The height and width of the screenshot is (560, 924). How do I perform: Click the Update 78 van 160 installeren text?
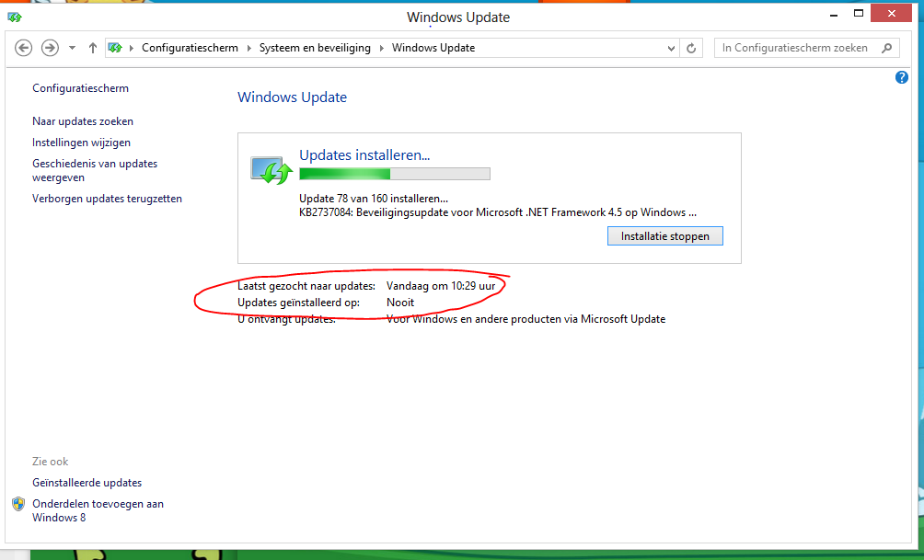point(374,199)
